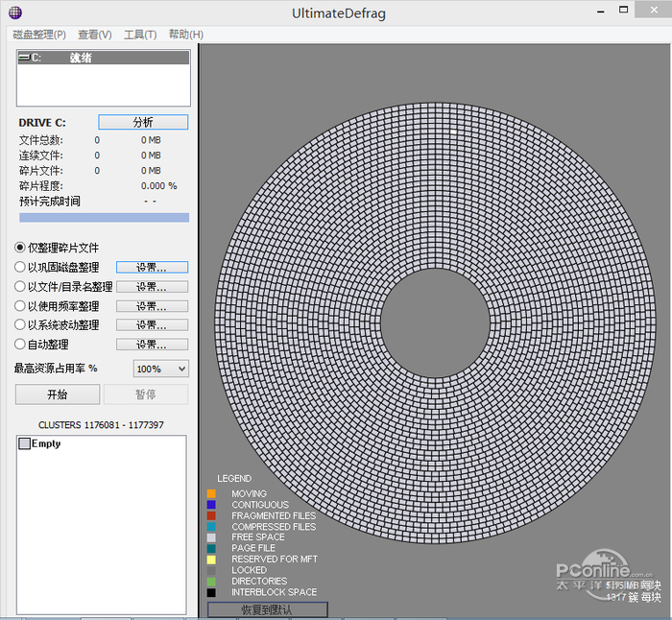Screen dimensions: 672x620
Task: Click the 恢复到默认 button below legend
Action: (267, 610)
